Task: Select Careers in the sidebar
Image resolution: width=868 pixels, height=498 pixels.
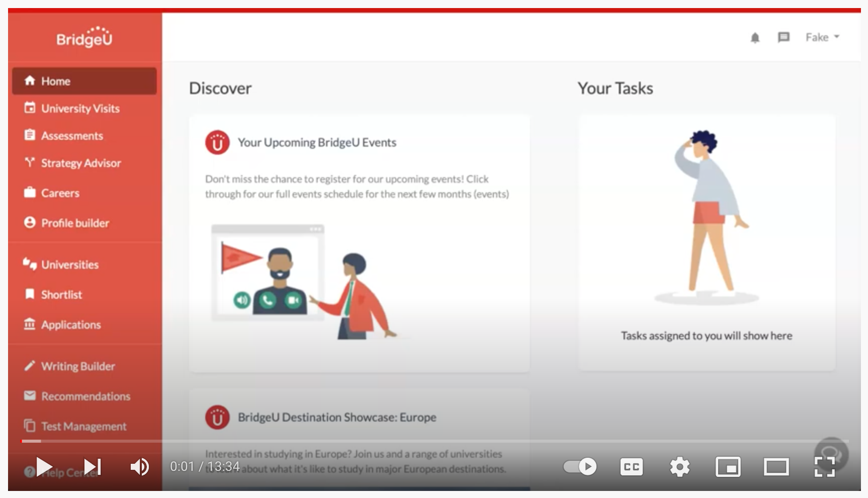Action: tap(60, 193)
